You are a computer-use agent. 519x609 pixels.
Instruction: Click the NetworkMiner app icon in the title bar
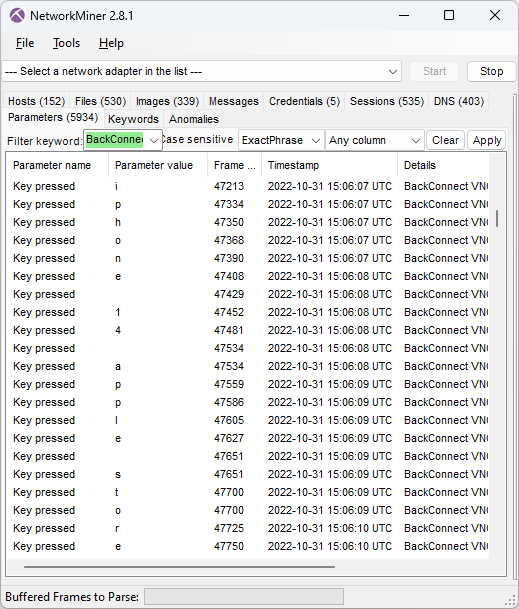click(x=17, y=16)
